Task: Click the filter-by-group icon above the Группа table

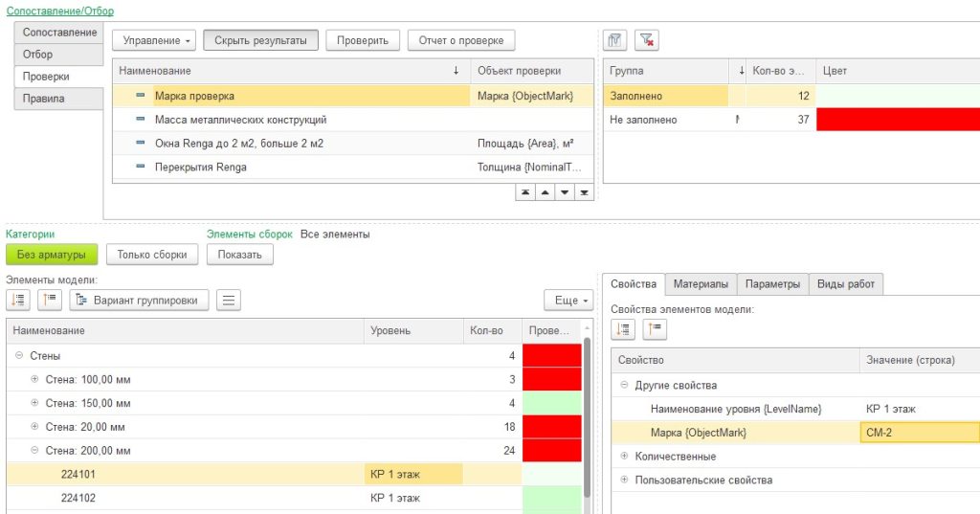Action: (615, 40)
